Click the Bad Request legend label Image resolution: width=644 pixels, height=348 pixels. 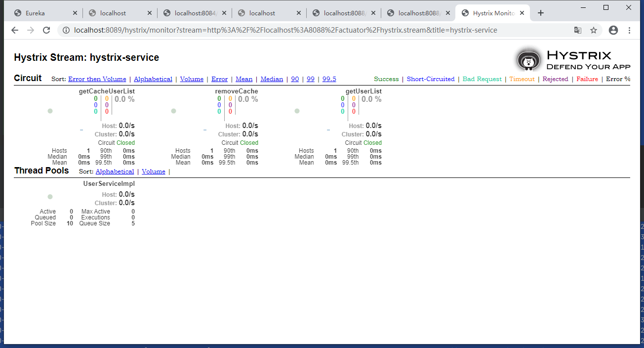coord(482,79)
